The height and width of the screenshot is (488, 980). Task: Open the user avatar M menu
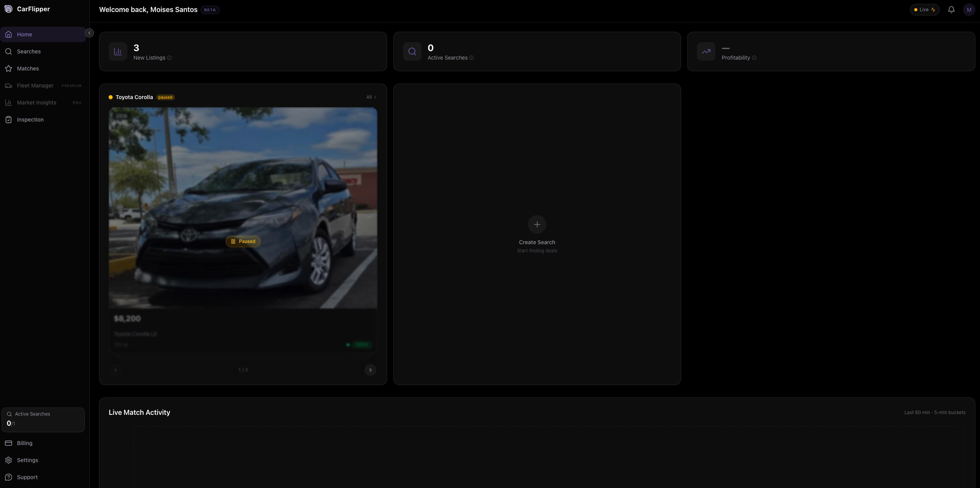(969, 10)
